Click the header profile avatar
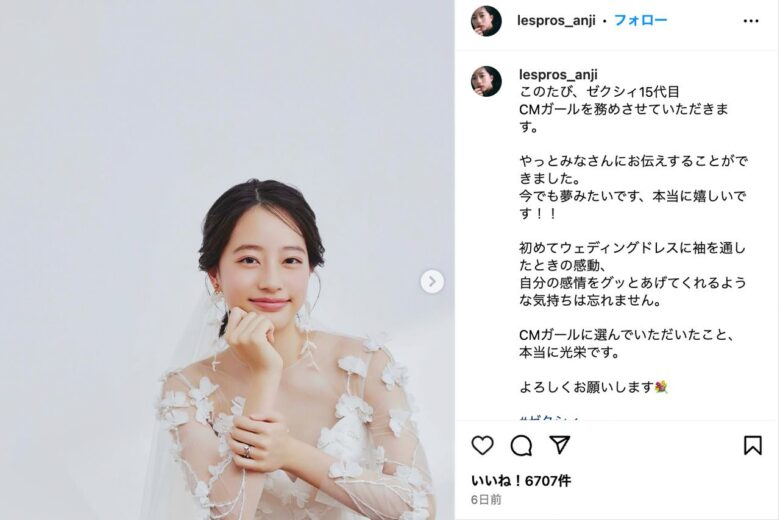Screen dimensions: 780x520 click(x=486, y=21)
